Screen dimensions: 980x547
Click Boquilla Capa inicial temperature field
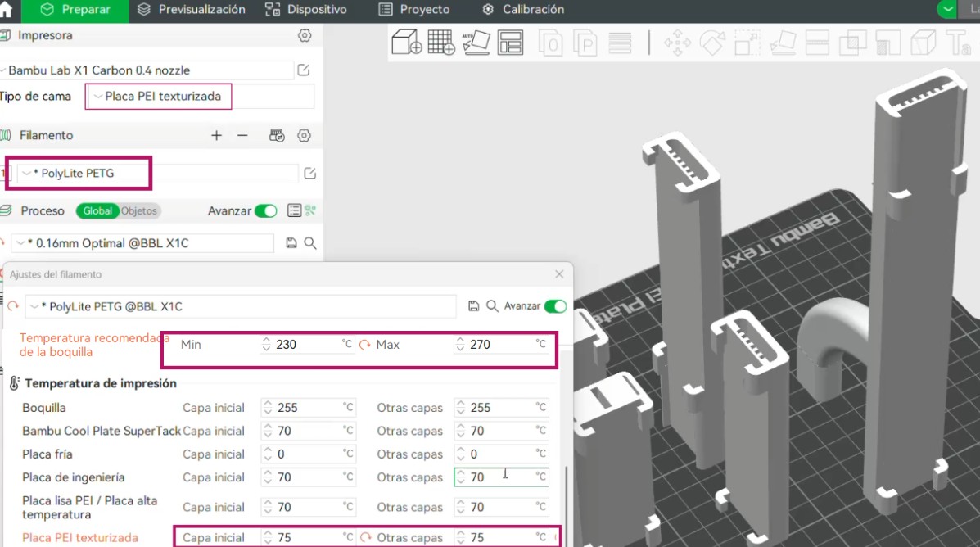coord(308,408)
